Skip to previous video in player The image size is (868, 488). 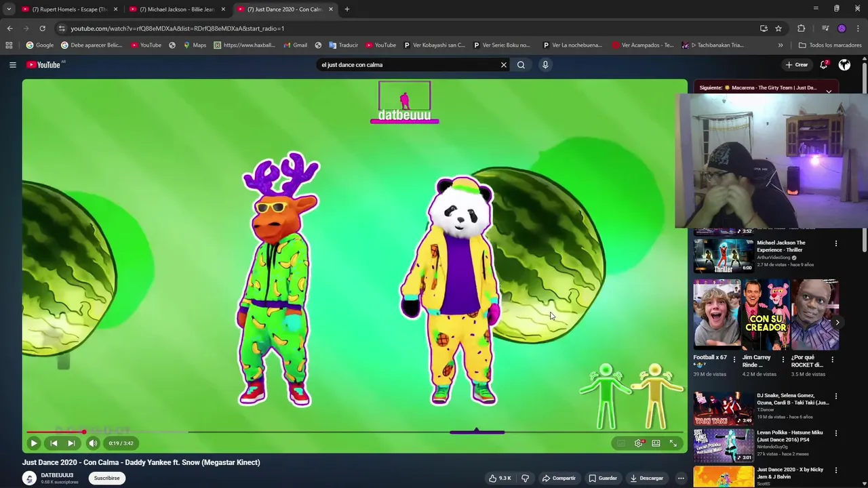(x=54, y=443)
